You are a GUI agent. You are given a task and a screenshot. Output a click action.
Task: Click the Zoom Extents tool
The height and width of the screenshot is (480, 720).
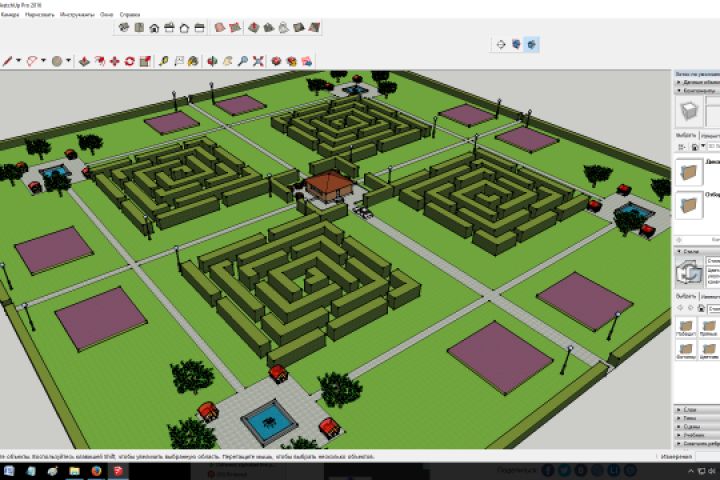pyautogui.click(x=258, y=61)
